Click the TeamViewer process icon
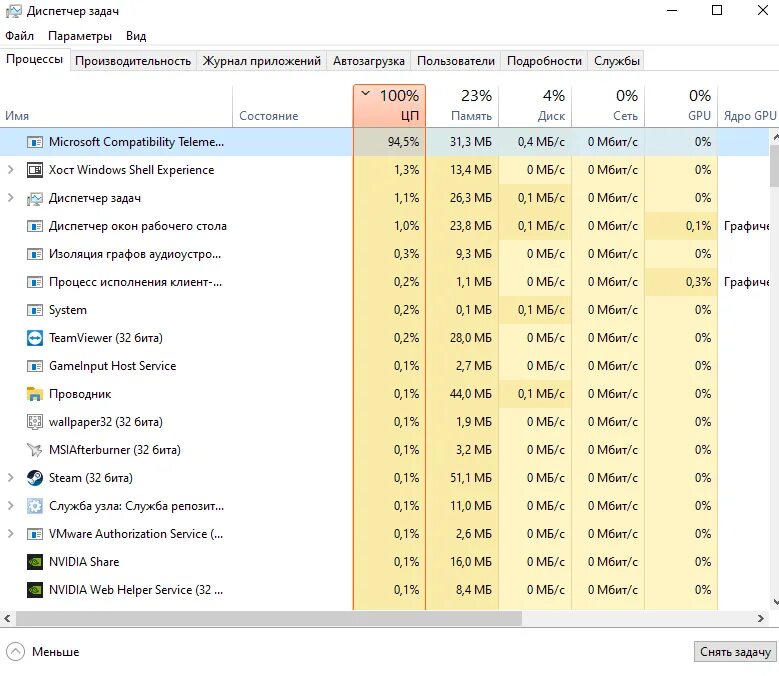The width and height of the screenshot is (779, 676). click(34, 338)
